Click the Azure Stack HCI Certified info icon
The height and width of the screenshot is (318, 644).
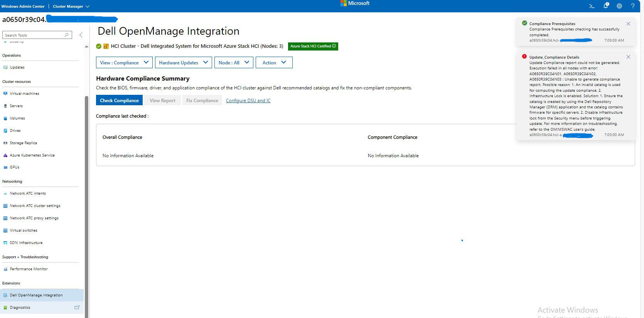[334, 46]
